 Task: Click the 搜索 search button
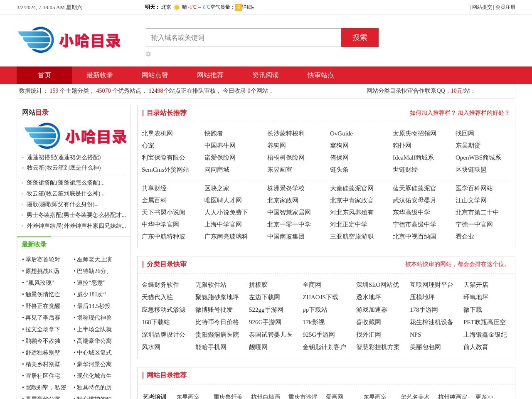tap(360, 37)
